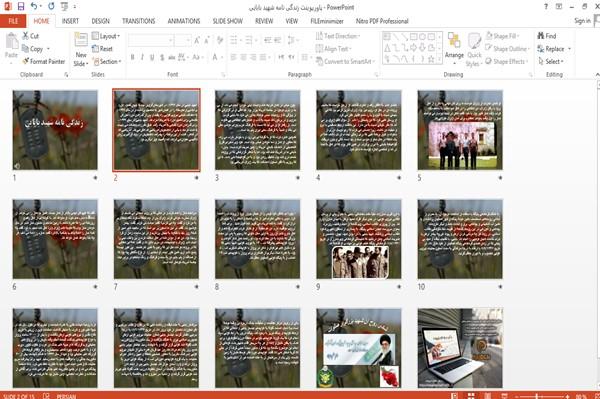Open Shape Effects dropdown
The height and width of the screenshot is (399, 600).
click(x=507, y=61)
